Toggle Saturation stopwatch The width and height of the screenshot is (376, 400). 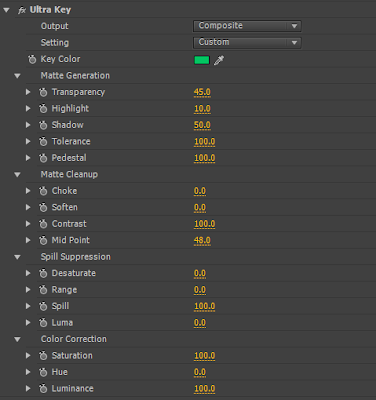click(x=43, y=356)
